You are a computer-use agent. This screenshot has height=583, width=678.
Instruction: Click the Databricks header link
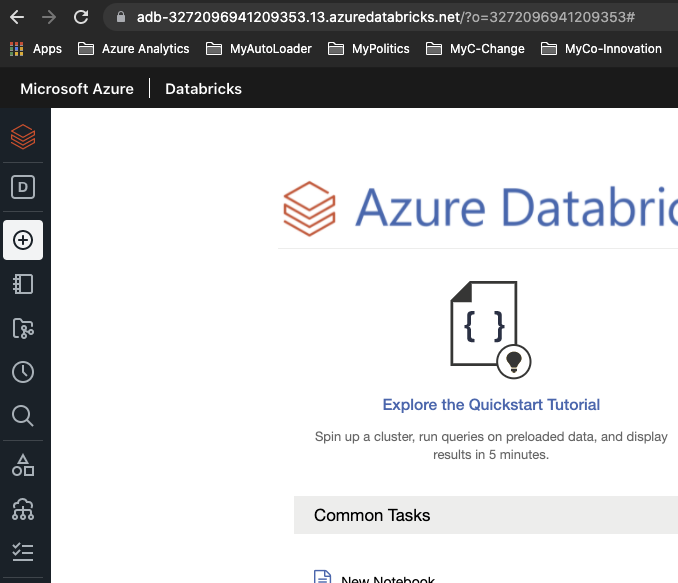pos(203,89)
